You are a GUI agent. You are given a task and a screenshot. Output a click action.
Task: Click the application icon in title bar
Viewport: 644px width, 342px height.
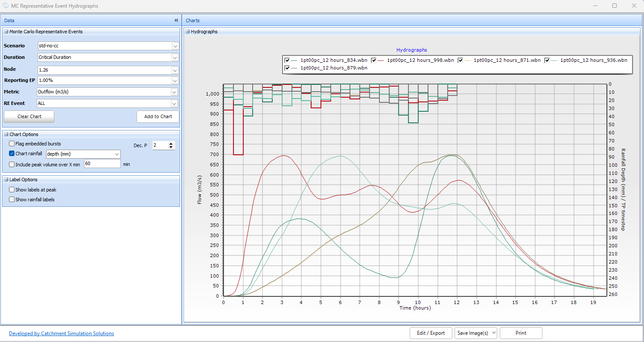(x=5, y=6)
